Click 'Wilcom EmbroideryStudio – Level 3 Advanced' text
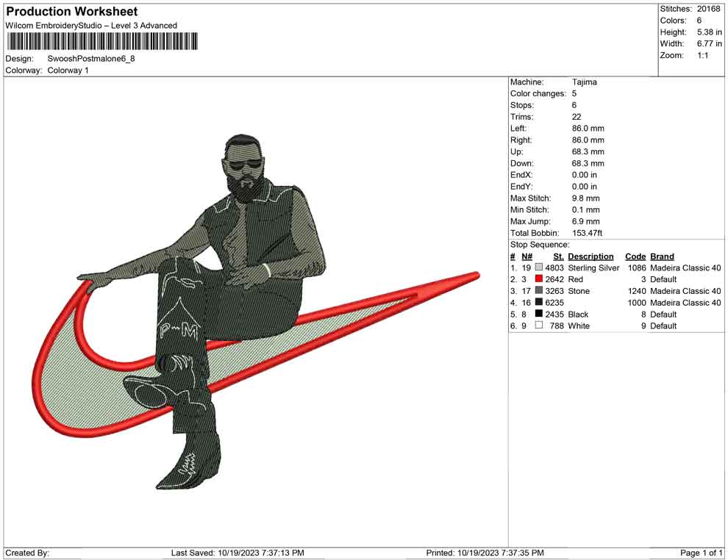 tap(91, 26)
